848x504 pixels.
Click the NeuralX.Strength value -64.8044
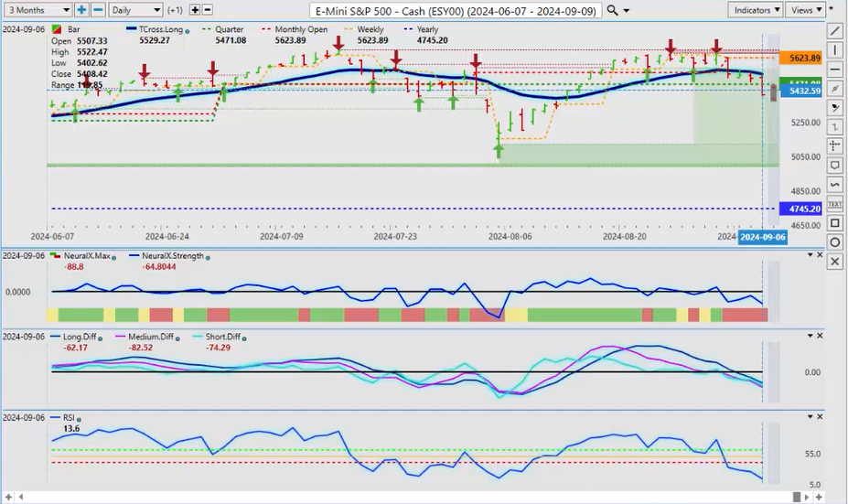tap(159, 266)
